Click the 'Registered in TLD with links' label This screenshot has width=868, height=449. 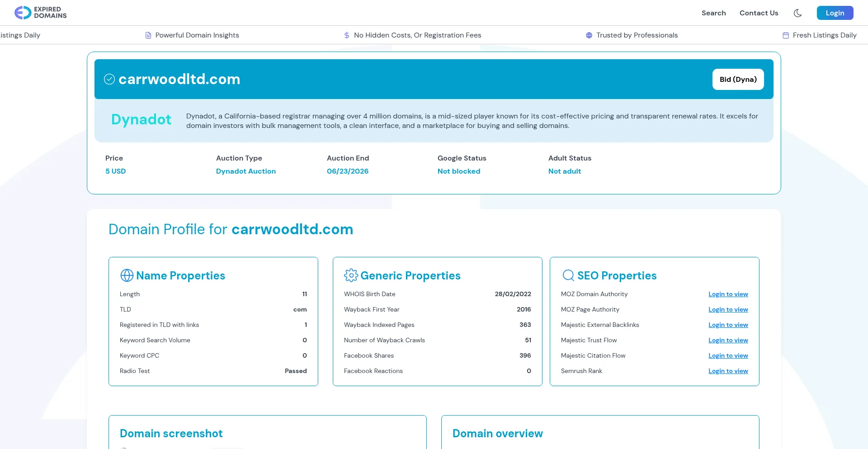[159, 325]
